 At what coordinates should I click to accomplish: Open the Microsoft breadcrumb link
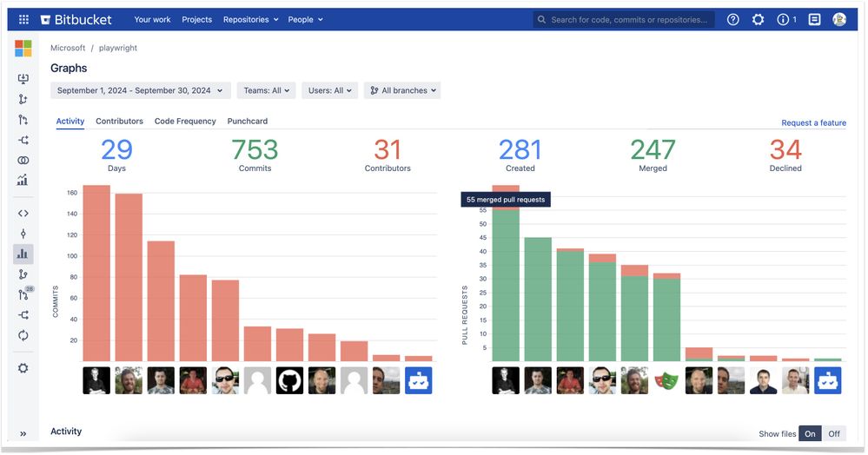coord(68,48)
